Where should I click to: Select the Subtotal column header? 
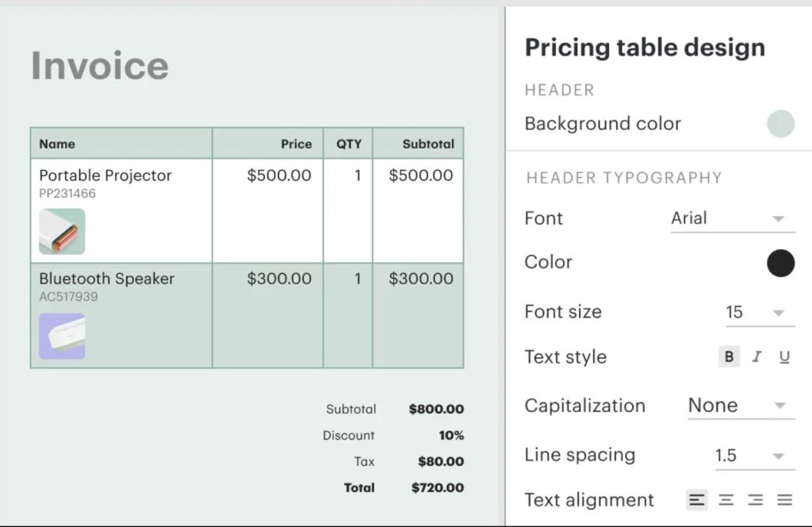coord(427,144)
